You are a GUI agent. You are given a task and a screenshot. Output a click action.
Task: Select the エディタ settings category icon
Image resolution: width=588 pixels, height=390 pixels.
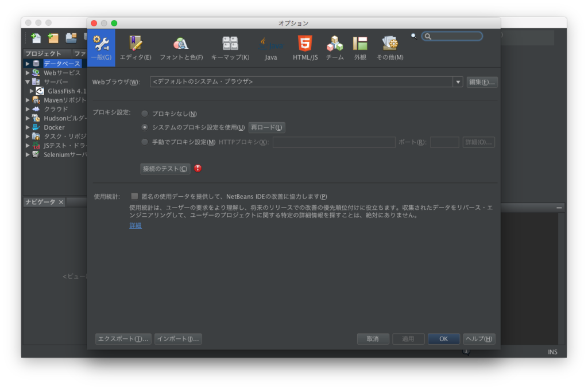tap(136, 43)
